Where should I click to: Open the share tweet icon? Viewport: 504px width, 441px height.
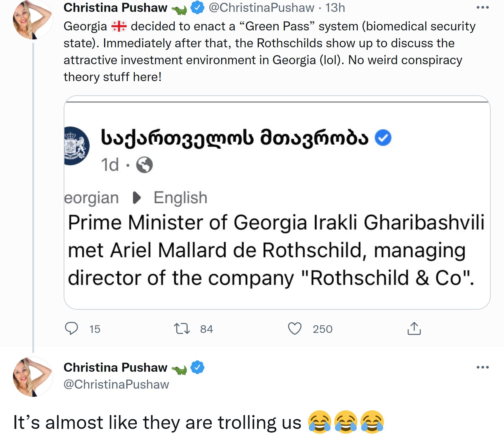[x=414, y=329]
